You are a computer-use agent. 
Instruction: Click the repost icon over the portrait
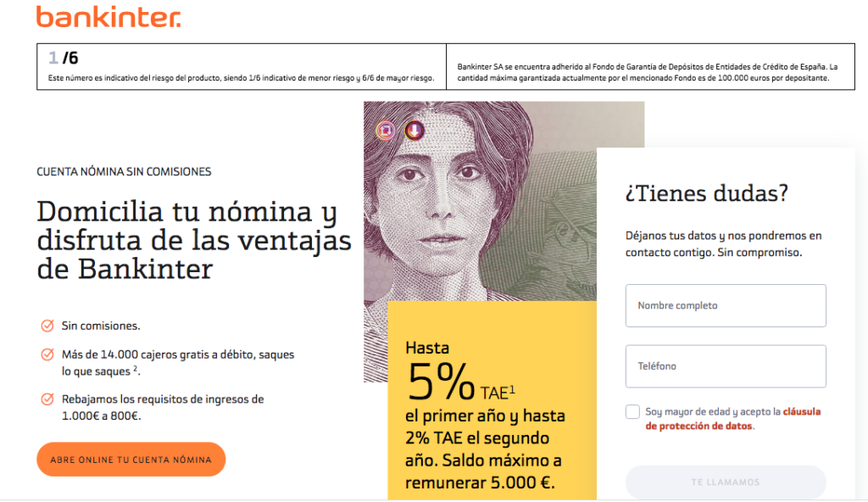386,131
